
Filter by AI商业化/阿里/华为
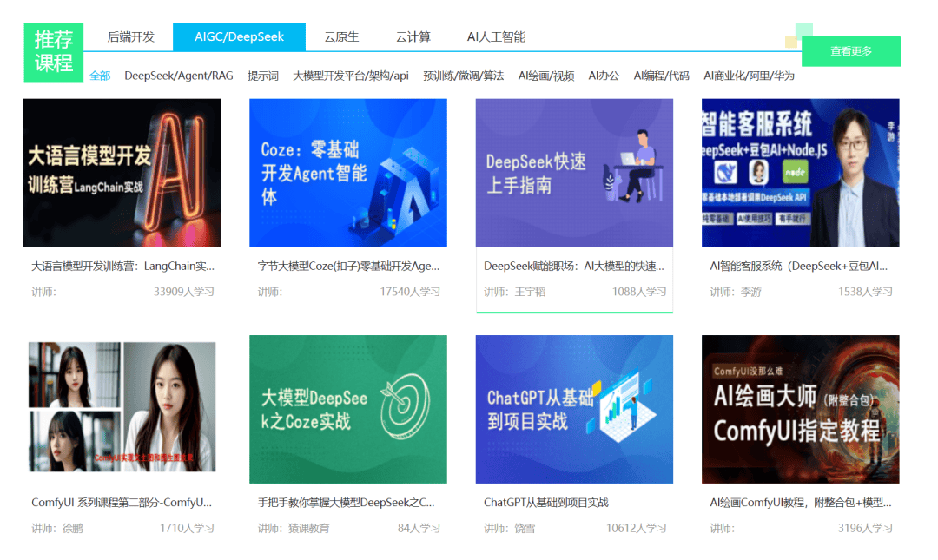[749, 76]
